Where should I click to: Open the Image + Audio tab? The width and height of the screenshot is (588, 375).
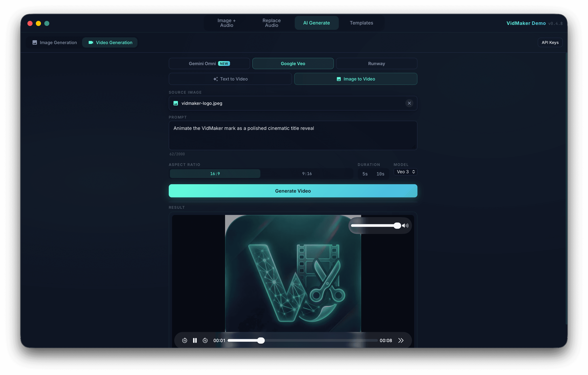coord(227,23)
